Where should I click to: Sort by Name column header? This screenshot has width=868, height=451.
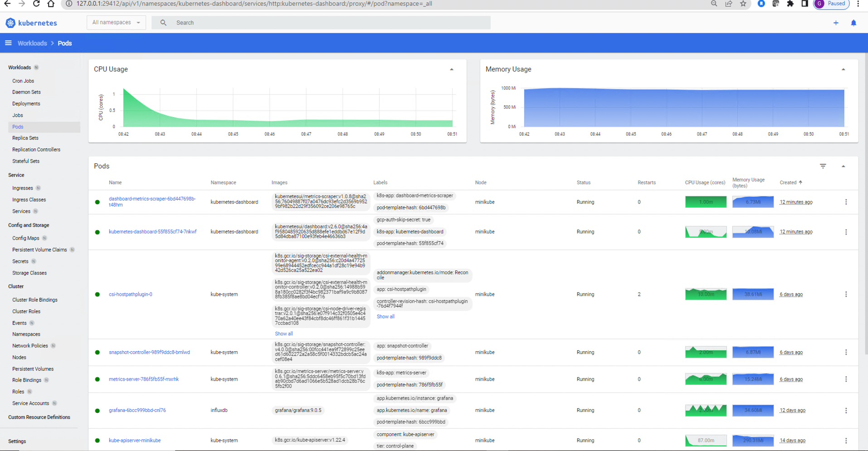point(115,182)
